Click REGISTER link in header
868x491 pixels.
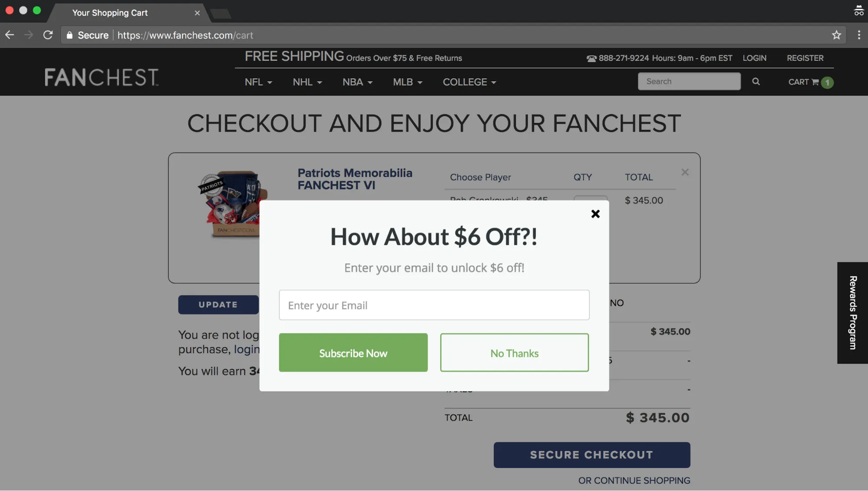(x=805, y=58)
